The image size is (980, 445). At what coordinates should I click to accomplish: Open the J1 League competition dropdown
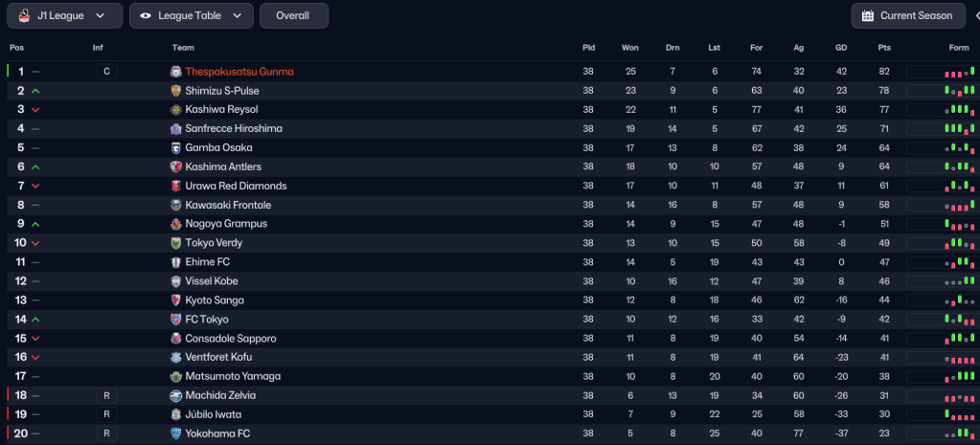click(x=64, y=15)
